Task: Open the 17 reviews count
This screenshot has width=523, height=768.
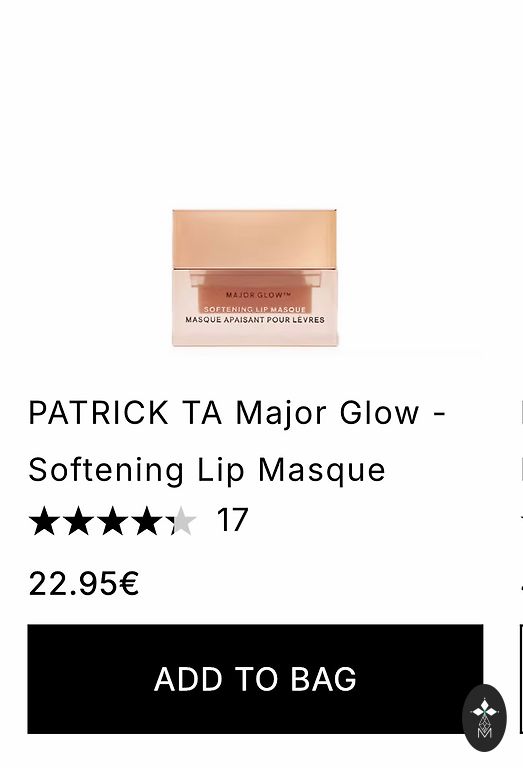Action: click(233, 520)
